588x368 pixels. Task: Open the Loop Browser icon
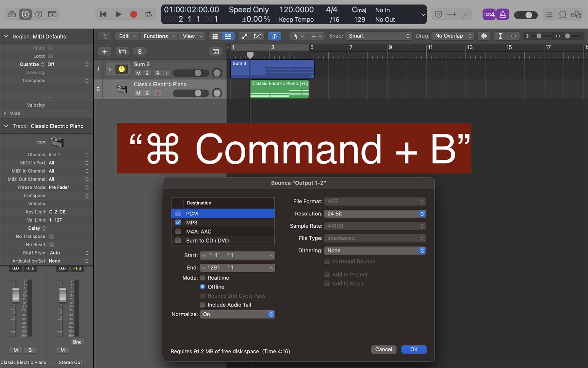[563, 14]
